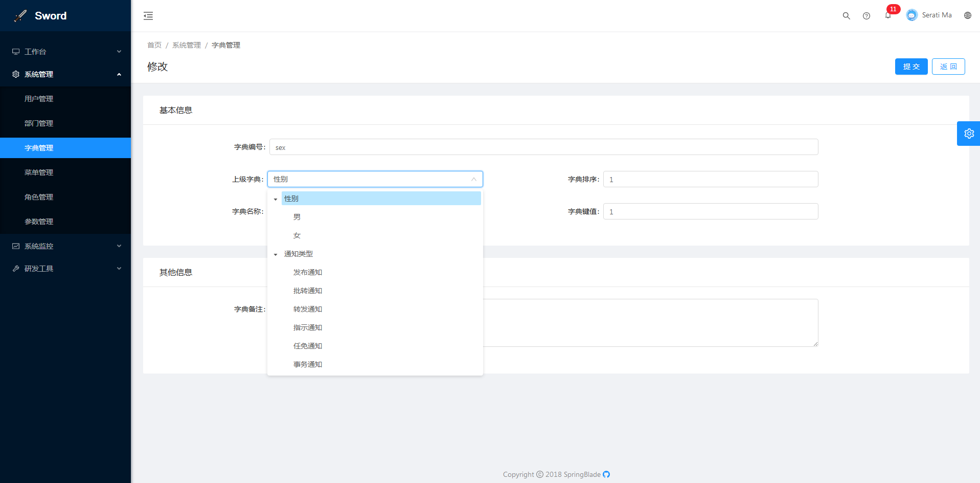This screenshot has width=980, height=483.
Task: Select 发布通知 in the dropdown tree
Action: (308, 272)
